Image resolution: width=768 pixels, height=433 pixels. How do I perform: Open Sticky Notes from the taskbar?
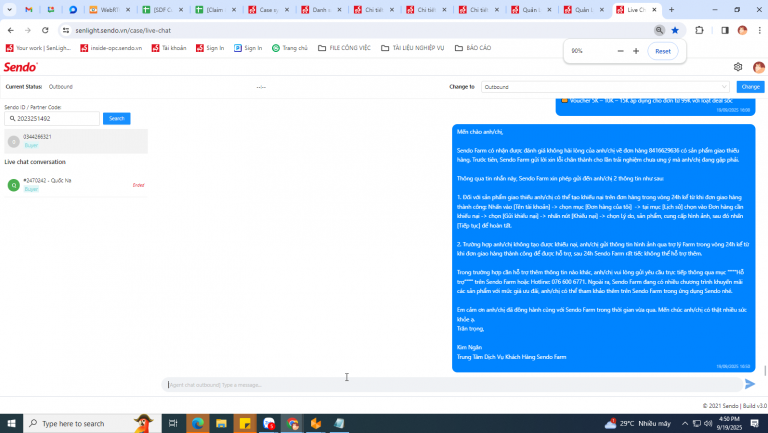pos(245,423)
